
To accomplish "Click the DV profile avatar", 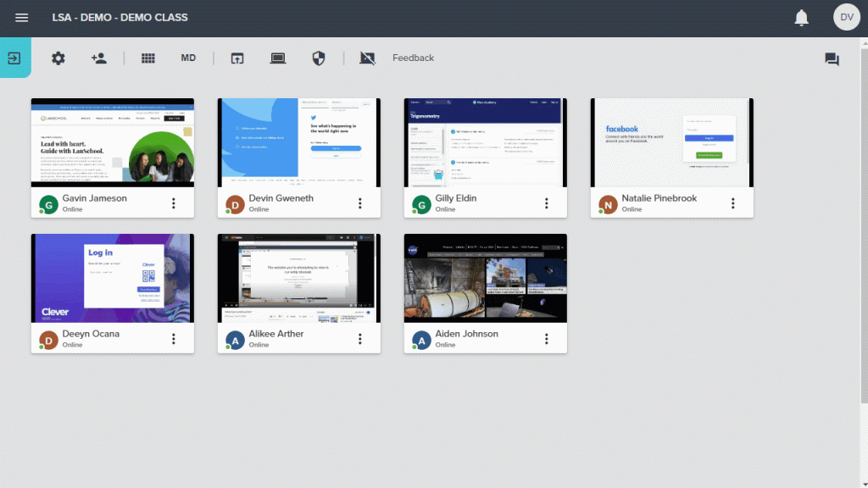I will (846, 17).
